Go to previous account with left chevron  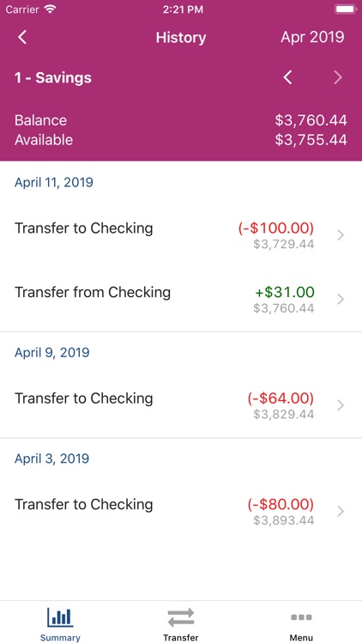(288, 77)
